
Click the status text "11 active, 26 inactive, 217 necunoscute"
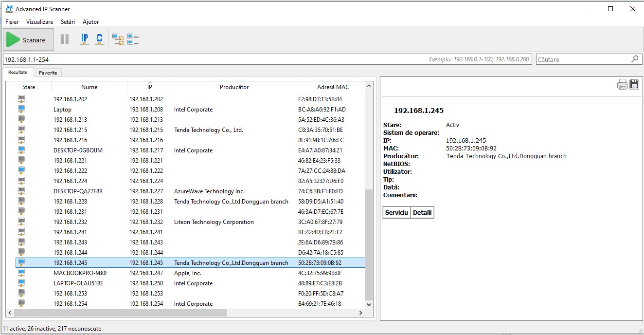point(53,329)
